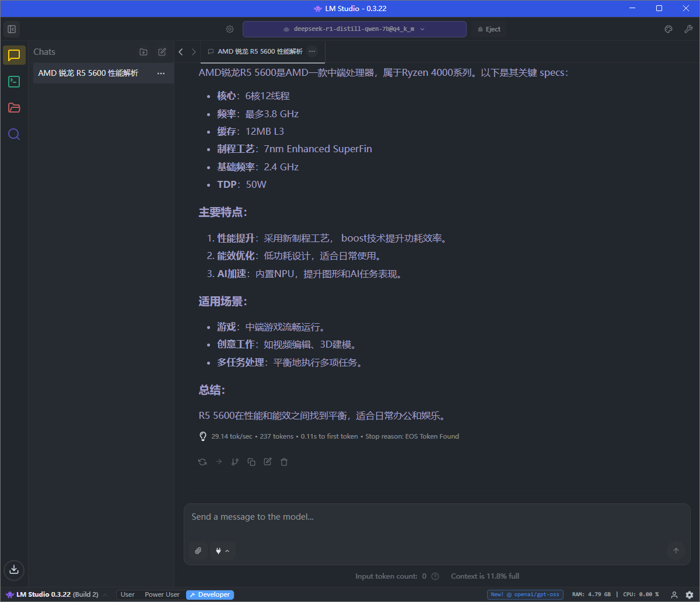Screen dimensions: 700x602
Task: Start a new chat with the pencil icon
Action: (162, 52)
